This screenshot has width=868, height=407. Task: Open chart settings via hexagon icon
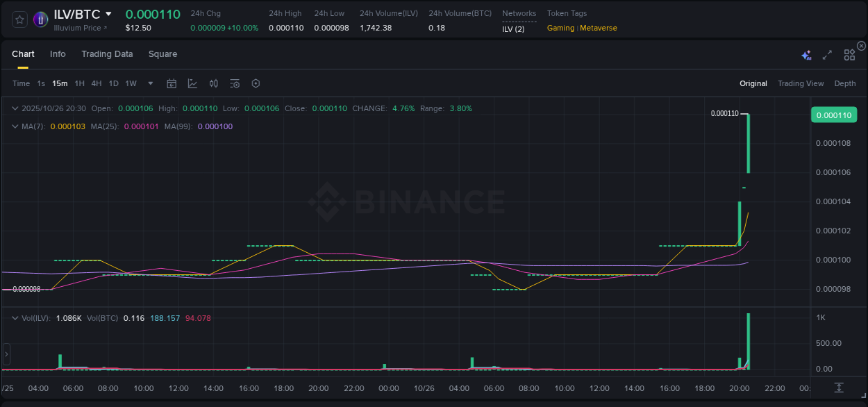(x=256, y=83)
